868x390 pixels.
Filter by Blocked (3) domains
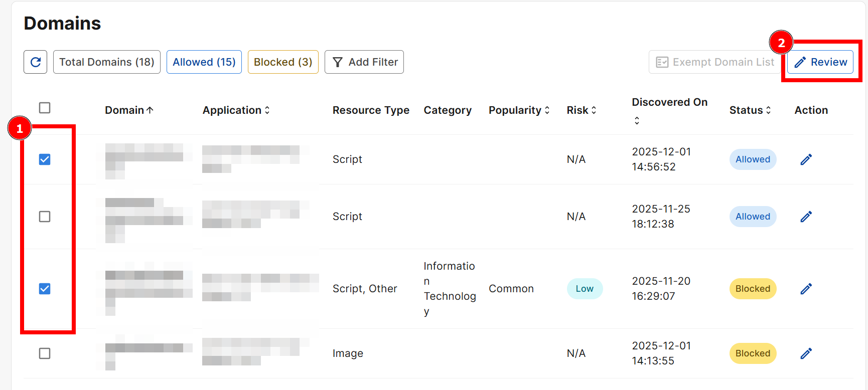283,62
